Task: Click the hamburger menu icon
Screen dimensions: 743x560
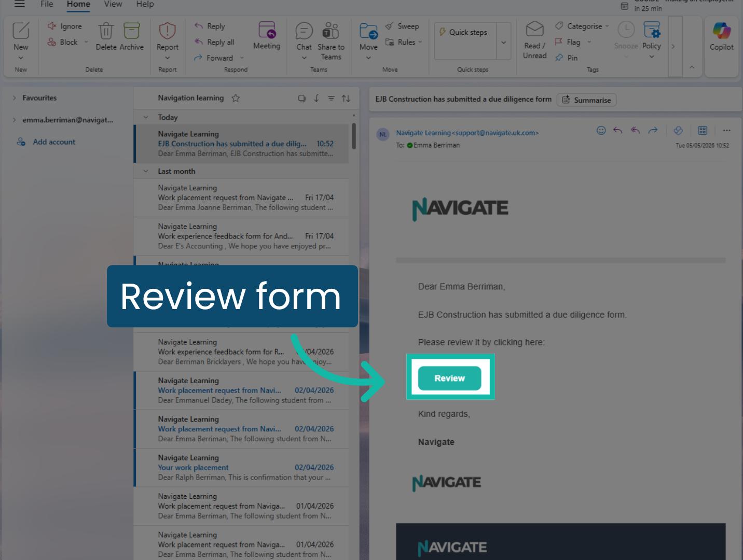Action: pyautogui.click(x=20, y=4)
